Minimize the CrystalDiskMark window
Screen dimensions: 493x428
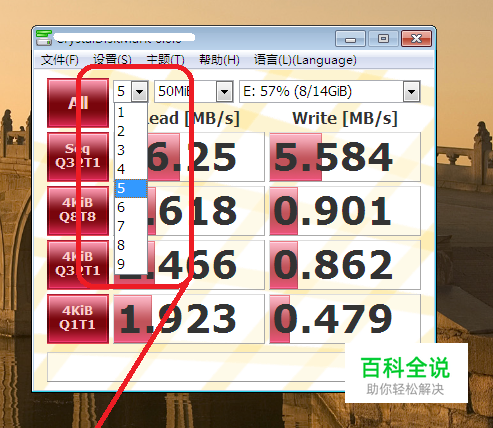(x=350, y=39)
